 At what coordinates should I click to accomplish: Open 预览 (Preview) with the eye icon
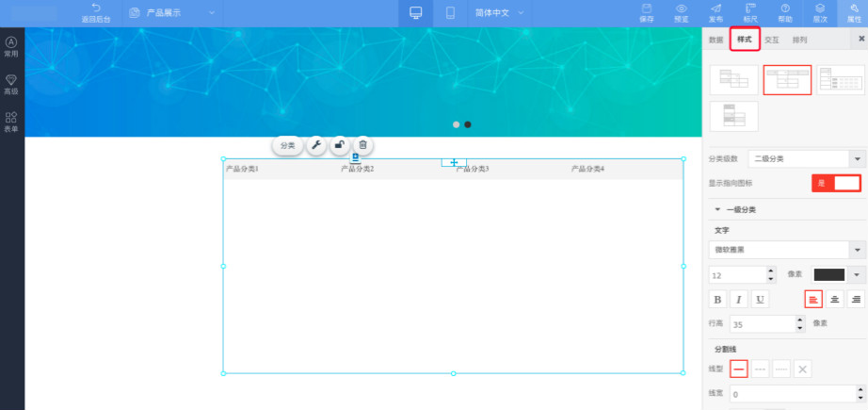pyautogui.click(x=681, y=12)
